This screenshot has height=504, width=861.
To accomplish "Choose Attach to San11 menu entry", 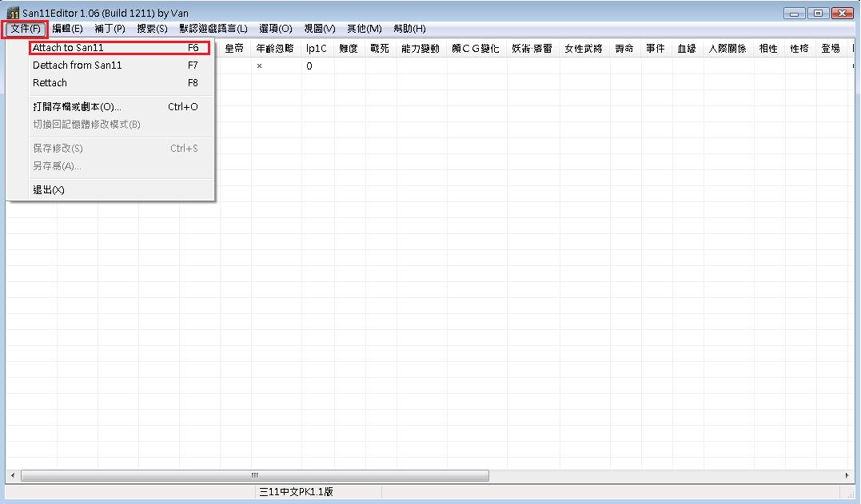I will (x=119, y=48).
